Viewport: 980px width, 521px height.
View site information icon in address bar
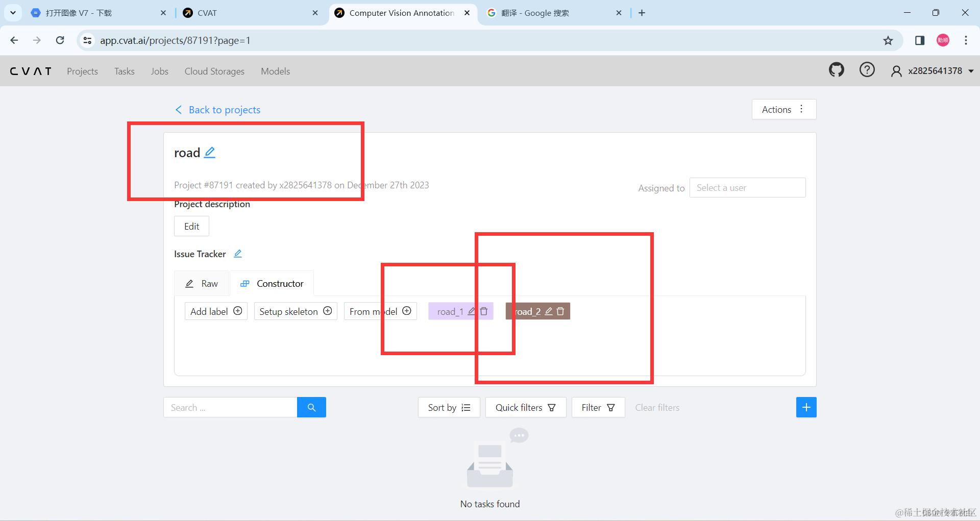(87, 40)
